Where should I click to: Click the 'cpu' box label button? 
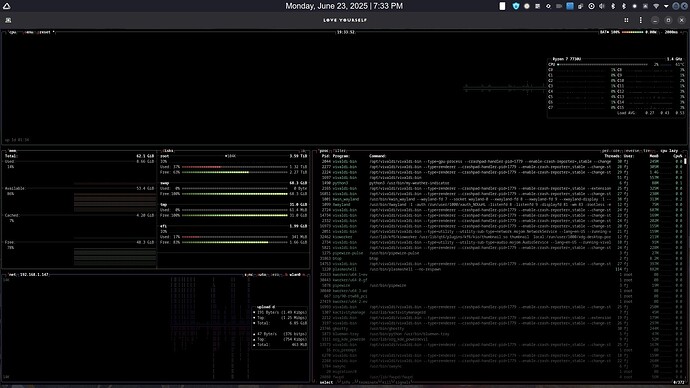click(x=12, y=32)
